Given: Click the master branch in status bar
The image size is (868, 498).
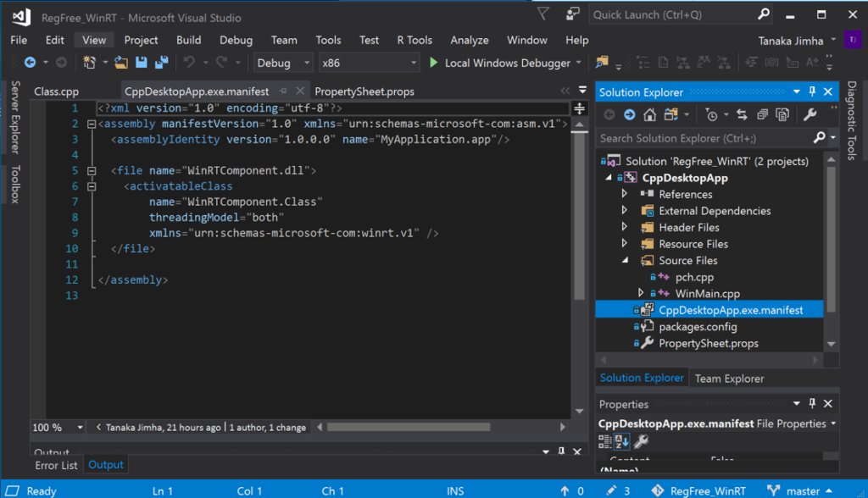Looking at the screenshot, I should [803, 490].
